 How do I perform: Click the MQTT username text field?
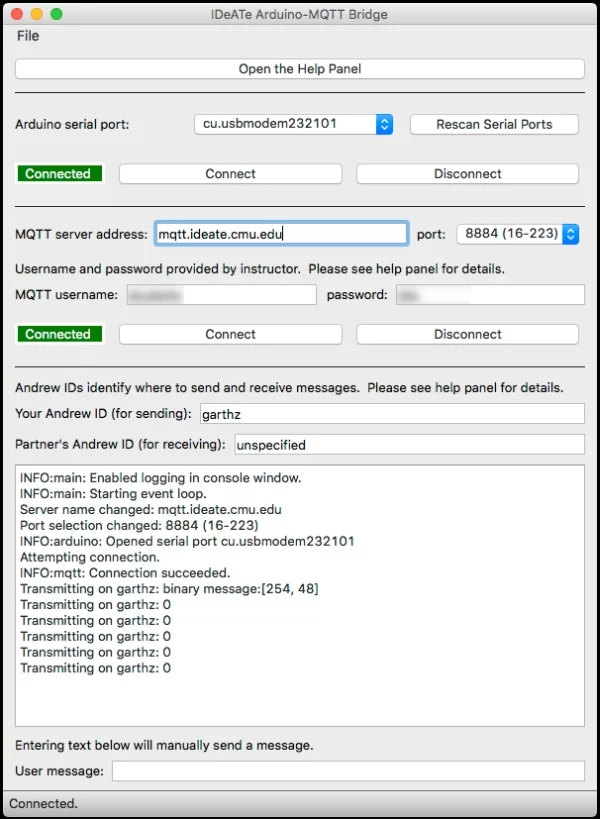coord(220,295)
